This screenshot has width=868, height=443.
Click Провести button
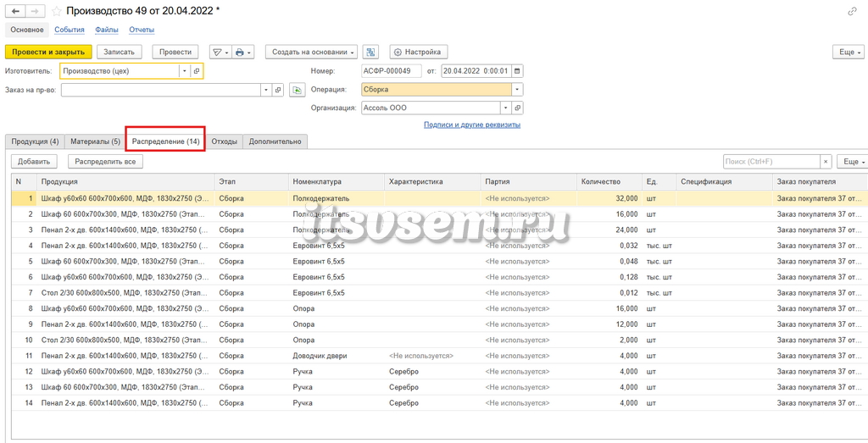tap(175, 52)
